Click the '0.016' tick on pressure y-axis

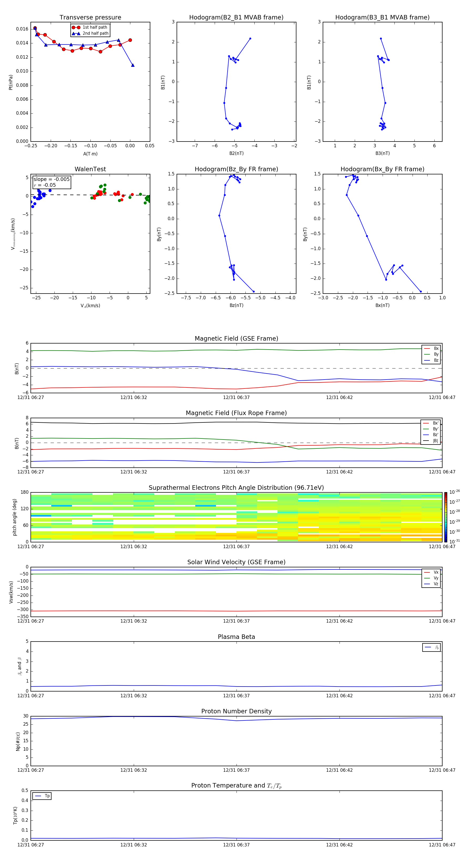(22, 29)
